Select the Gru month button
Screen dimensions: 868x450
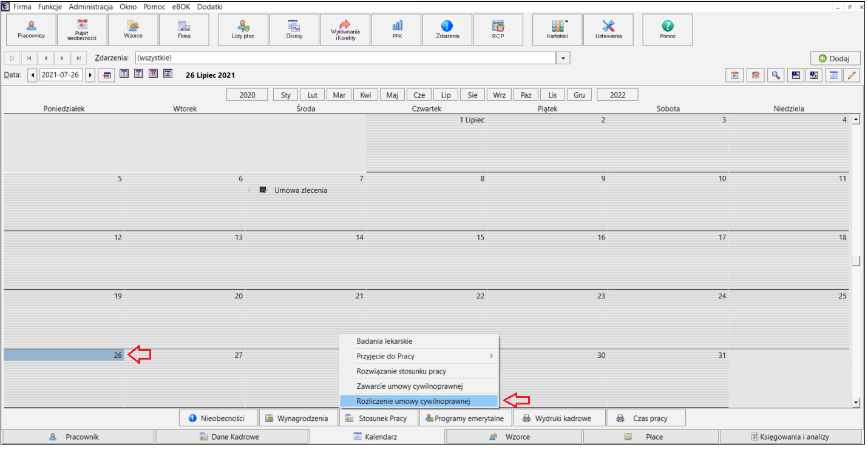tap(579, 95)
